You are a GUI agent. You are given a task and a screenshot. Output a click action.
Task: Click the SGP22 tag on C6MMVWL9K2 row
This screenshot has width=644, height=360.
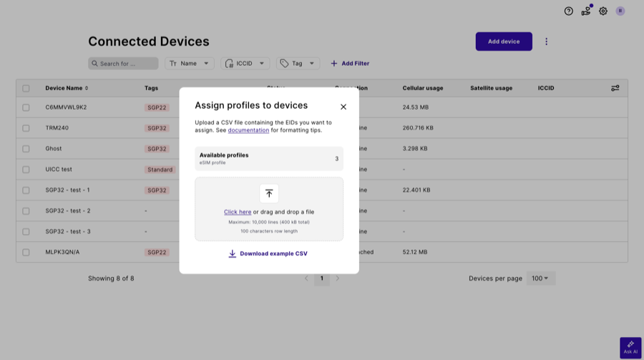[x=157, y=107]
